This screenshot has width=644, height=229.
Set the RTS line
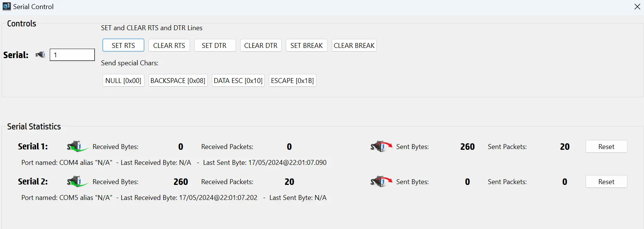(123, 45)
